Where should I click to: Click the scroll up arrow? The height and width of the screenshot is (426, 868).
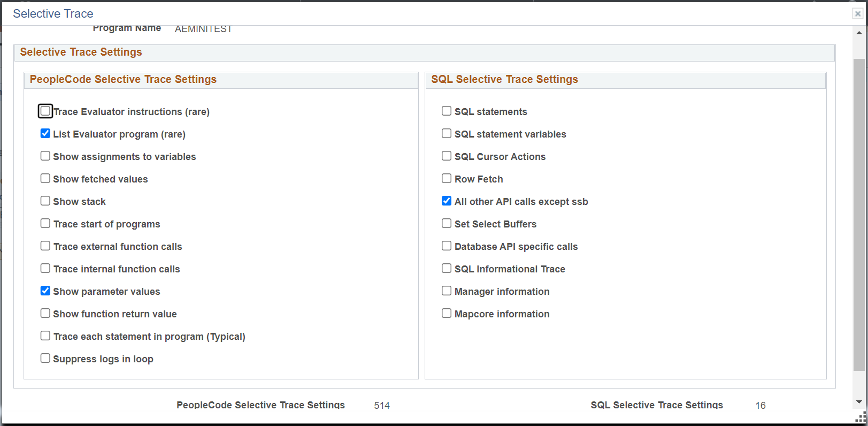[x=859, y=33]
